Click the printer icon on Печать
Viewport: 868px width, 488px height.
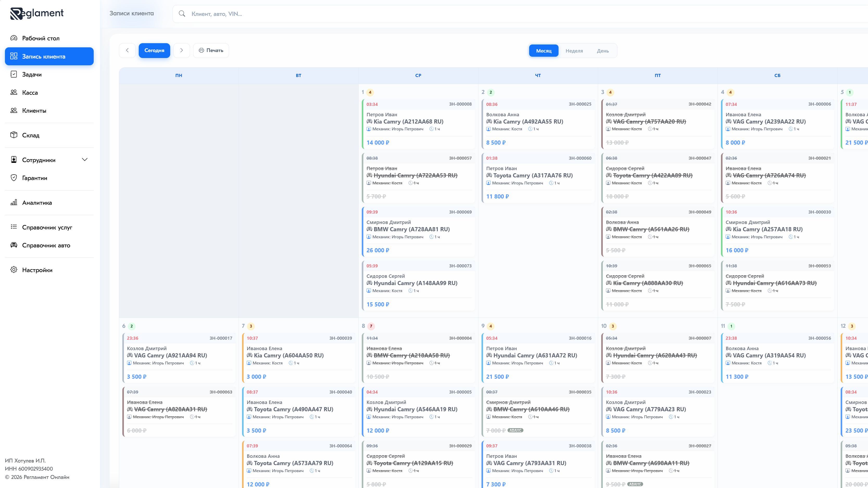pos(201,50)
